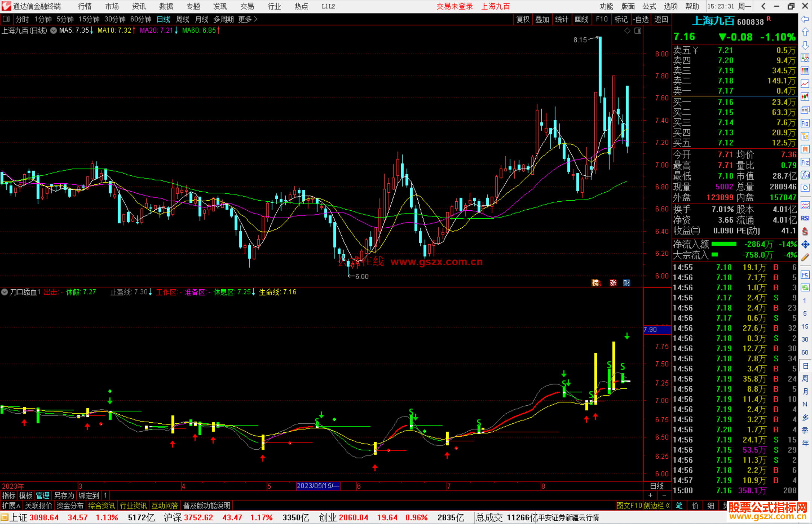Jump to previous stock with up arrow icon
The width and height of the screenshot is (812, 524).
tap(805, 32)
